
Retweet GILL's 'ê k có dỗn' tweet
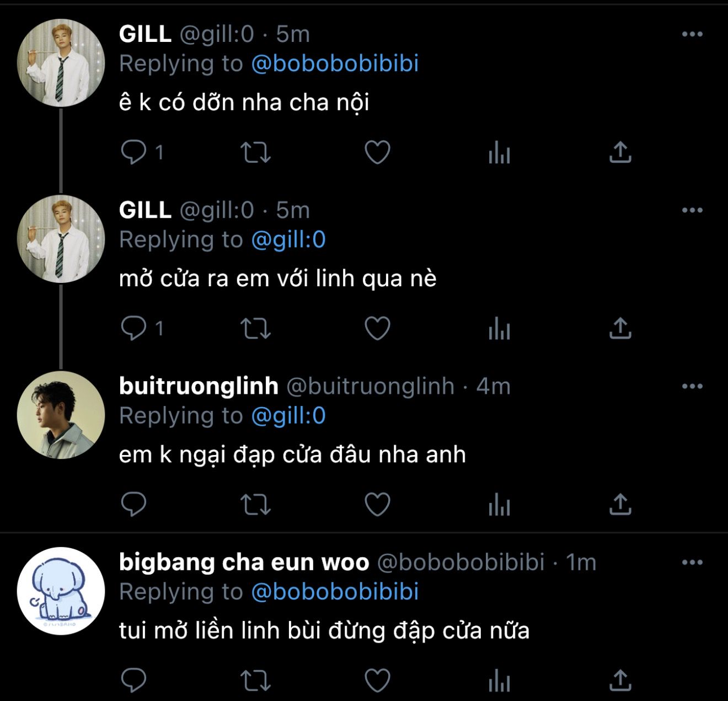point(255,152)
